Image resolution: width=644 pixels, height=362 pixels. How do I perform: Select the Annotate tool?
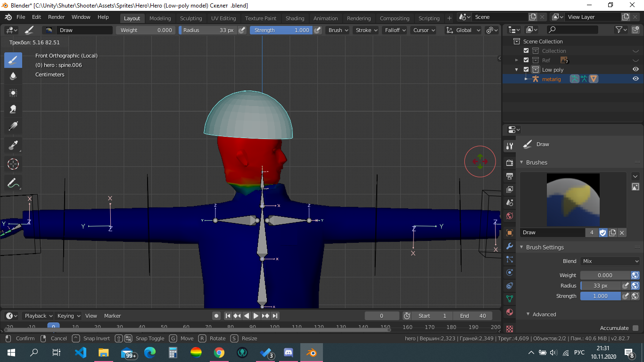click(x=13, y=183)
